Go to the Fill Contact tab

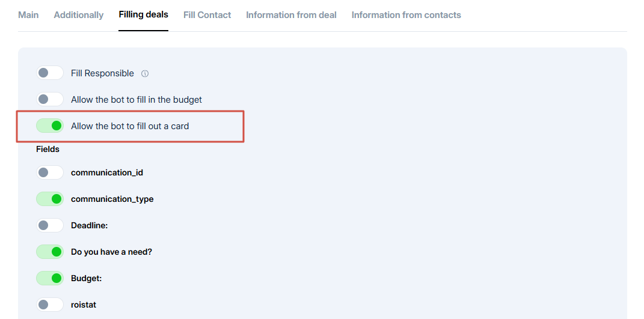pyautogui.click(x=207, y=15)
